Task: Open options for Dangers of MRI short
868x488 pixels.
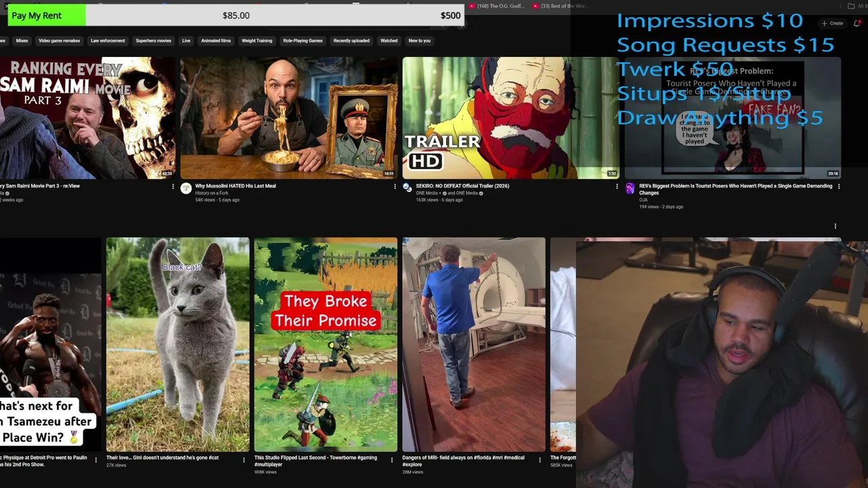Action: click(x=540, y=460)
